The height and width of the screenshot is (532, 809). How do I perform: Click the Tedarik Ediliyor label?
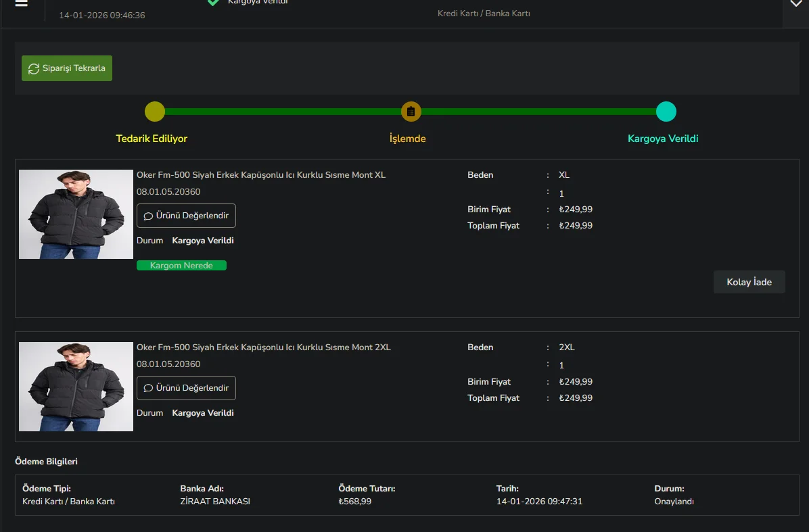click(x=152, y=139)
